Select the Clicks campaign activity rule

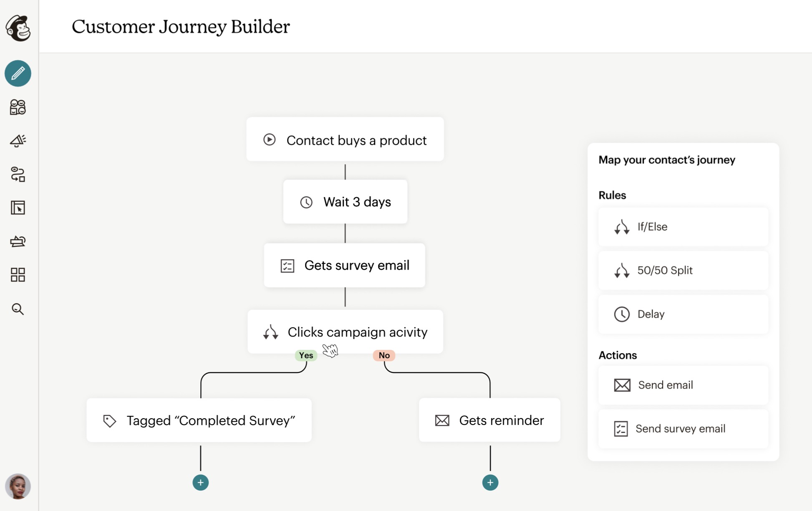[x=345, y=332]
